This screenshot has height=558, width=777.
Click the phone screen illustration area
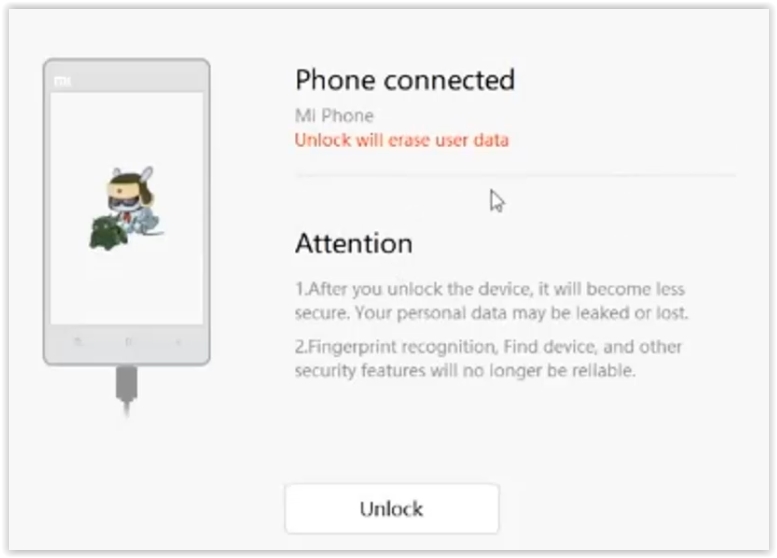[x=126, y=208]
